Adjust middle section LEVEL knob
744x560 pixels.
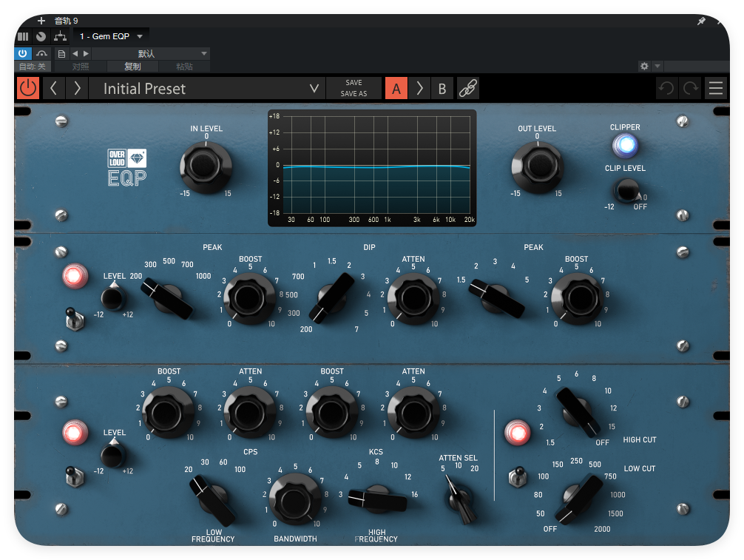click(113, 299)
